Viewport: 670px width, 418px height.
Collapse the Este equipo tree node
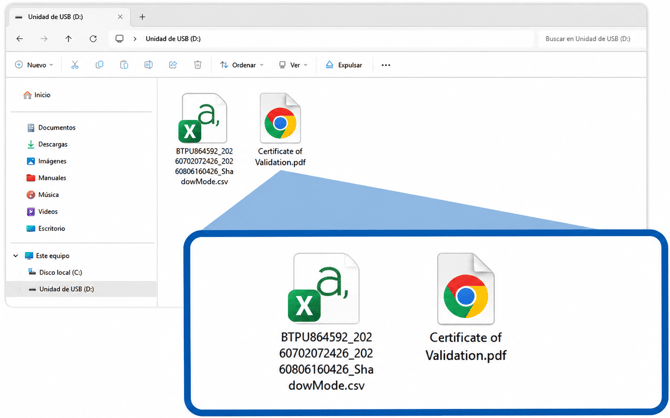15,256
